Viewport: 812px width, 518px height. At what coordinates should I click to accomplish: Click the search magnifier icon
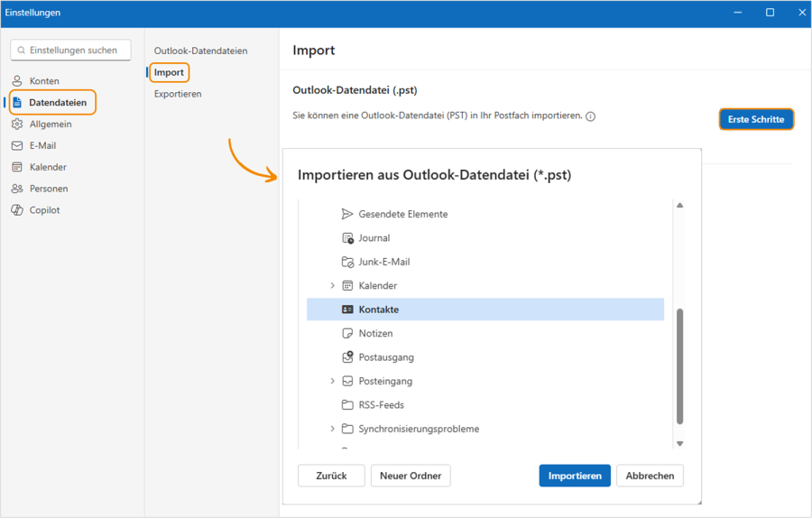point(22,51)
